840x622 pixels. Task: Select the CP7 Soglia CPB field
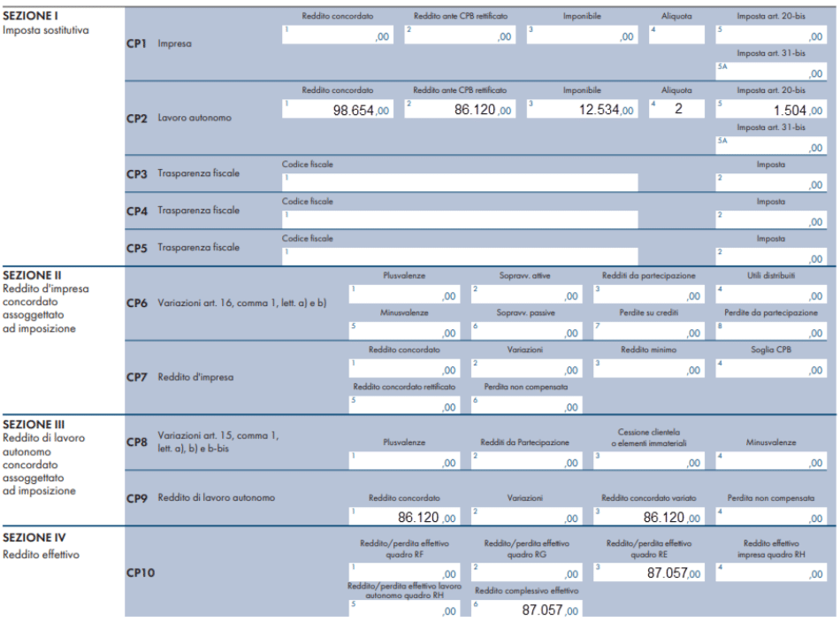771,368
